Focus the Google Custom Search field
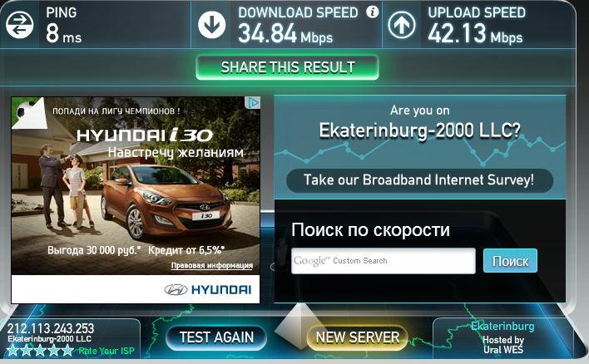 (x=384, y=261)
